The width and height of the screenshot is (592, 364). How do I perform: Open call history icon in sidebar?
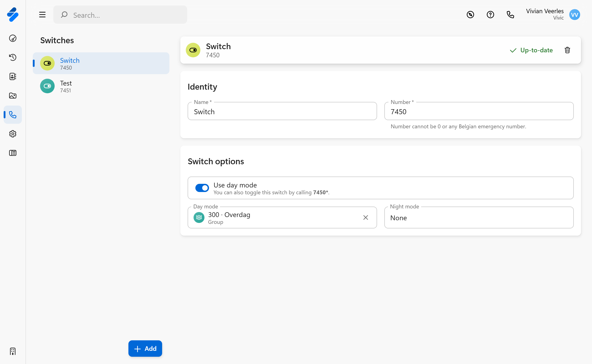point(13,57)
